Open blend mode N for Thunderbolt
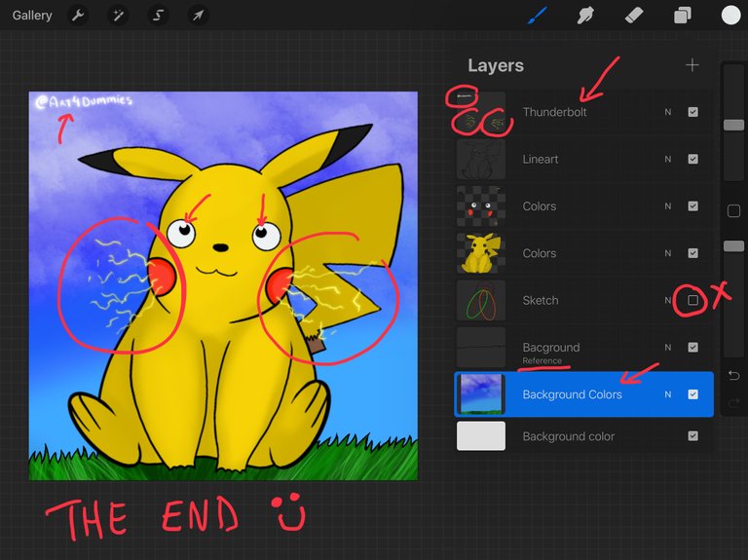This screenshot has width=748, height=560. (x=668, y=112)
